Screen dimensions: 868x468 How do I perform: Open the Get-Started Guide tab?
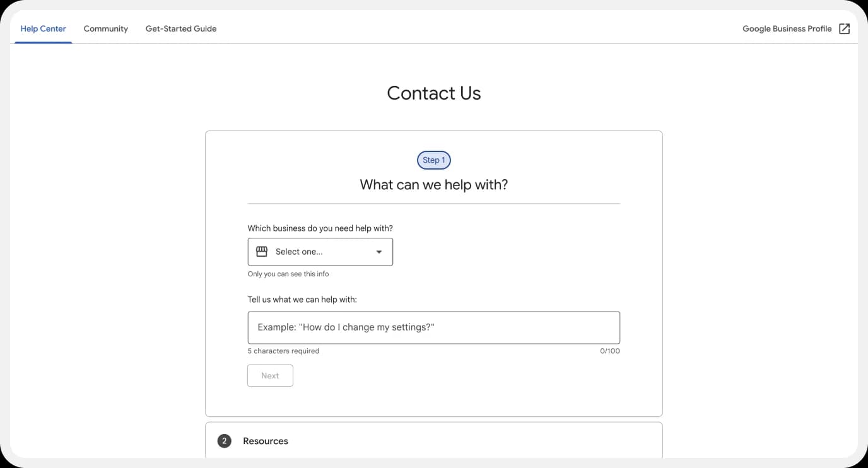181,28
